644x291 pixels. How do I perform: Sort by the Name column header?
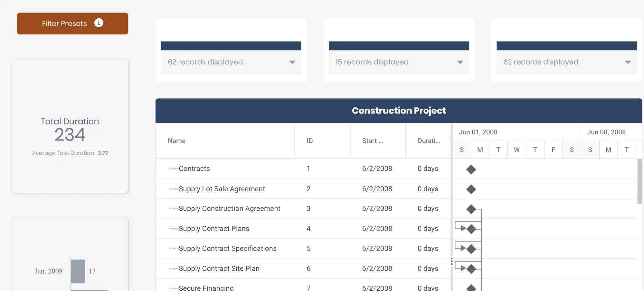tap(176, 141)
